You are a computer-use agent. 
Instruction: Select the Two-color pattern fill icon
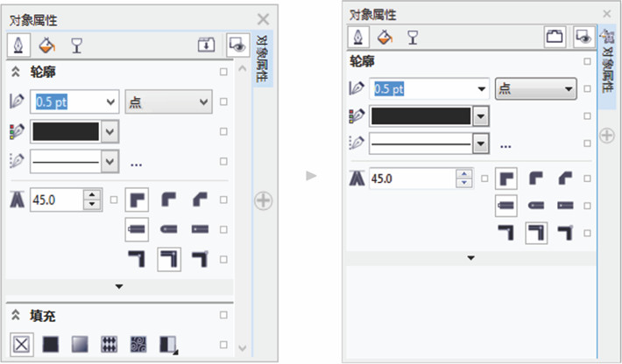point(168,345)
